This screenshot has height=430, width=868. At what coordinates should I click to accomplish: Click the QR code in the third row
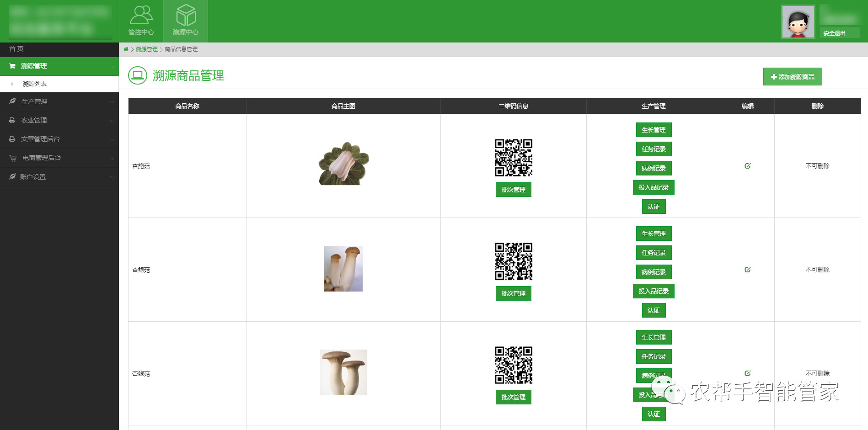coord(514,365)
